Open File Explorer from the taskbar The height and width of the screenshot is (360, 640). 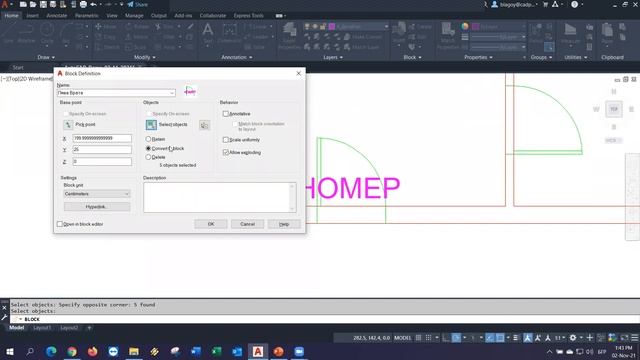134,351
